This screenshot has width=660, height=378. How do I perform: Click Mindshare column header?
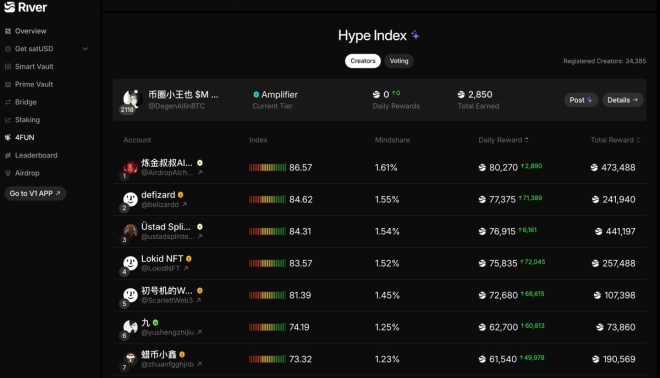coord(392,140)
